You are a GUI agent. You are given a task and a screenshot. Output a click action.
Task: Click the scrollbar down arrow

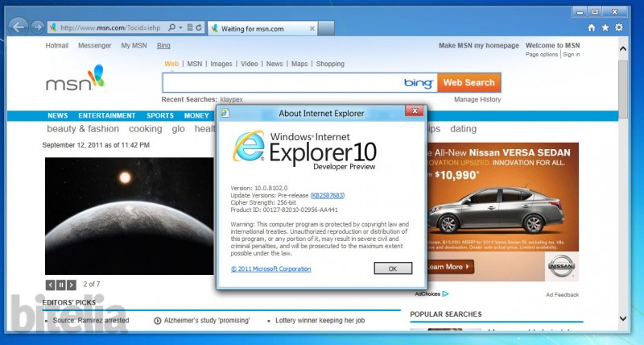(623, 318)
